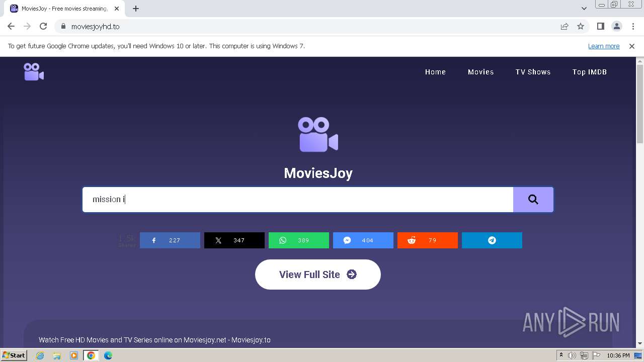View site information lock icon
Image resolution: width=644 pixels, height=362 pixels.
[x=63, y=26]
